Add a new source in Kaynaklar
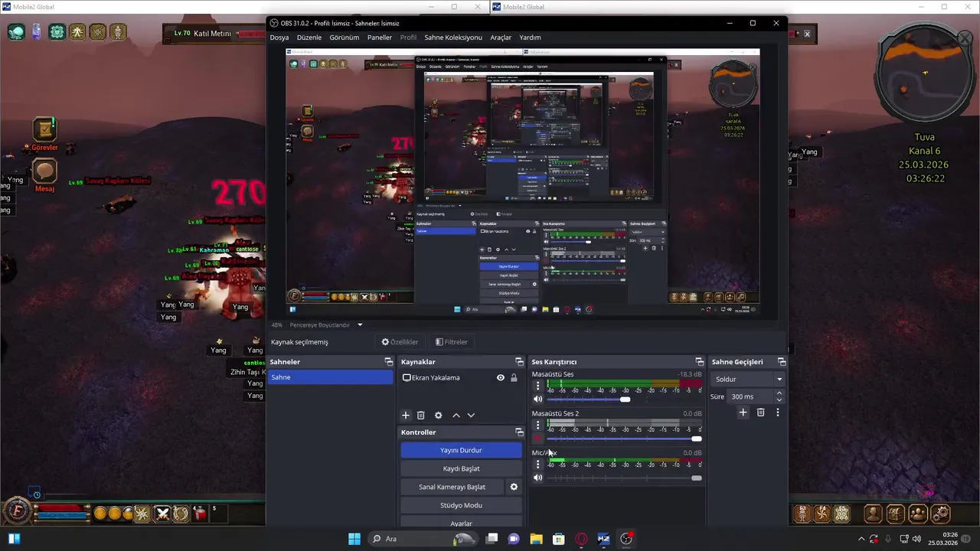The height and width of the screenshot is (551, 980). [x=406, y=415]
